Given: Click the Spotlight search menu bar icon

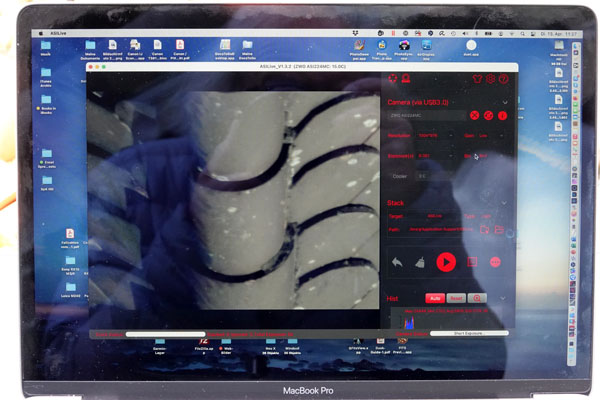Looking at the screenshot, I should click(523, 34).
